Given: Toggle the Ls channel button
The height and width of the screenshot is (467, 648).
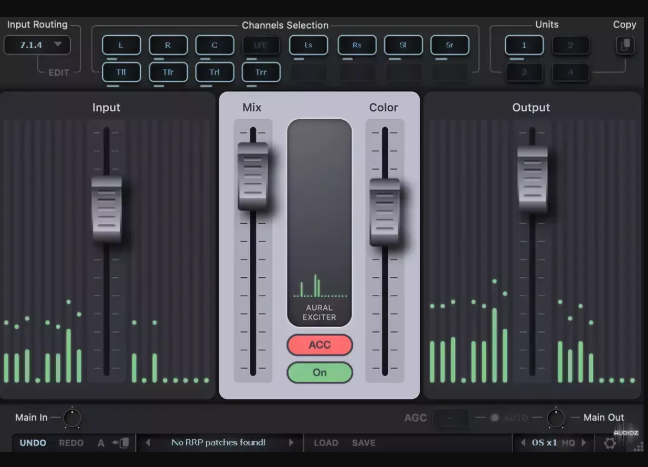Looking at the screenshot, I should [x=308, y=45].
